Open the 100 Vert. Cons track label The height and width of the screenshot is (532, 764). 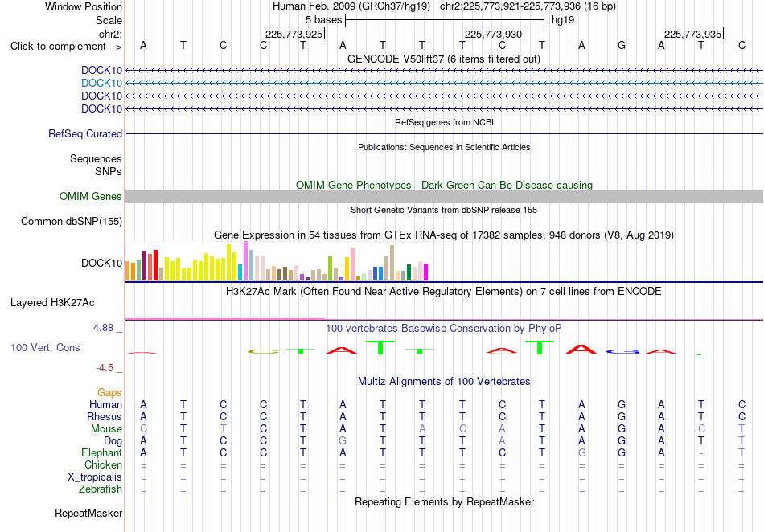[x=45, y=347]
